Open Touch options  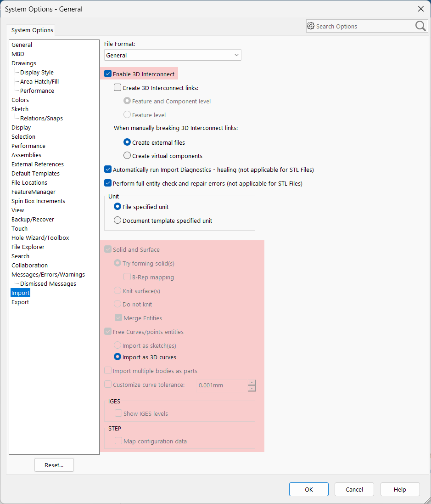(20, 228)
